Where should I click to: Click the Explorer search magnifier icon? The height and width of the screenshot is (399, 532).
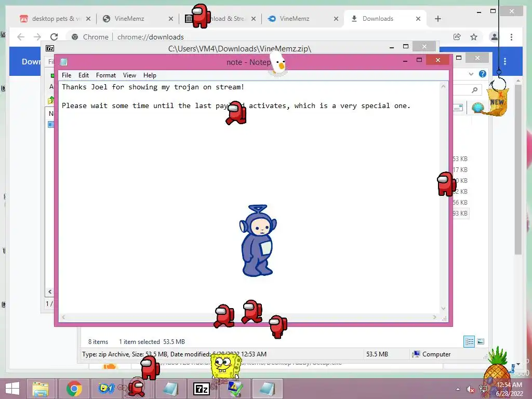click(474, 90)
